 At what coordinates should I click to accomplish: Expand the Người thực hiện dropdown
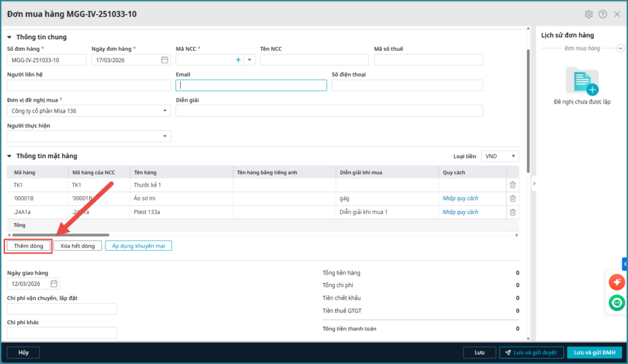point(166,136)
